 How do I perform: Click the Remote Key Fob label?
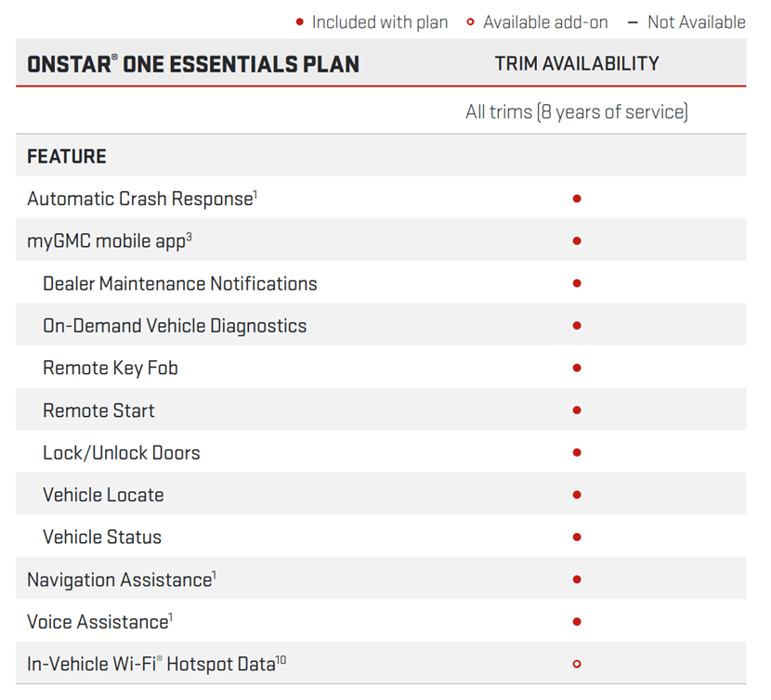(x=111, y=369)
